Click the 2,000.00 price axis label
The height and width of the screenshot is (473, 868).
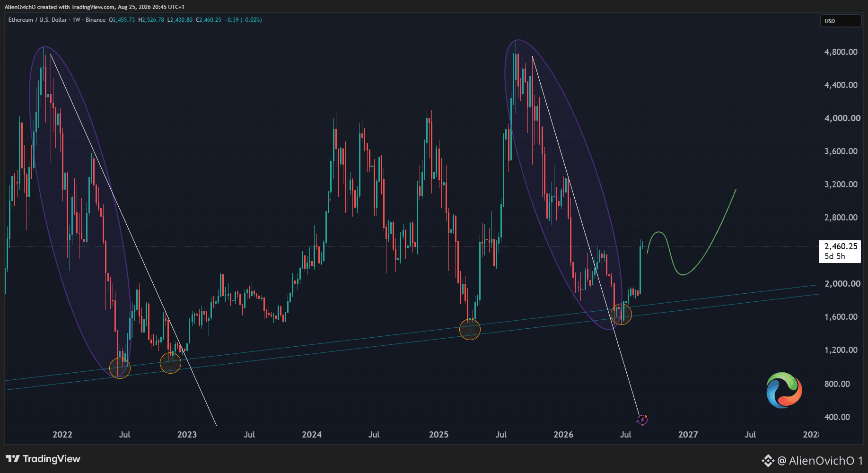(x=842, y=284)
